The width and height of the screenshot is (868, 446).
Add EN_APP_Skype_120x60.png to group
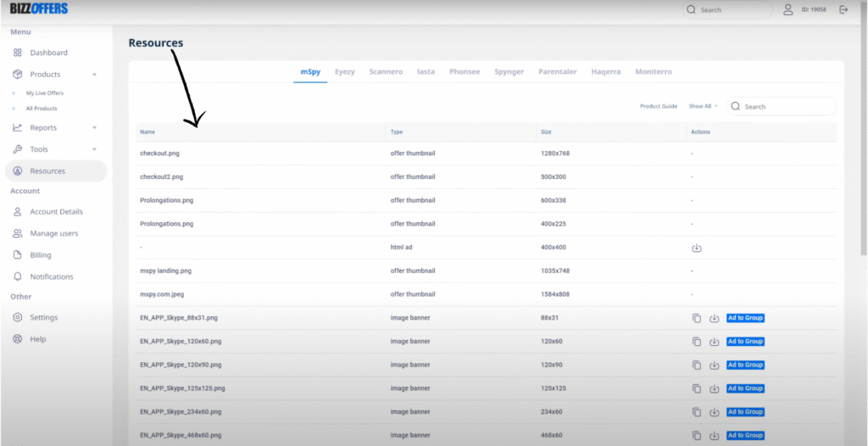click(745, 342)
